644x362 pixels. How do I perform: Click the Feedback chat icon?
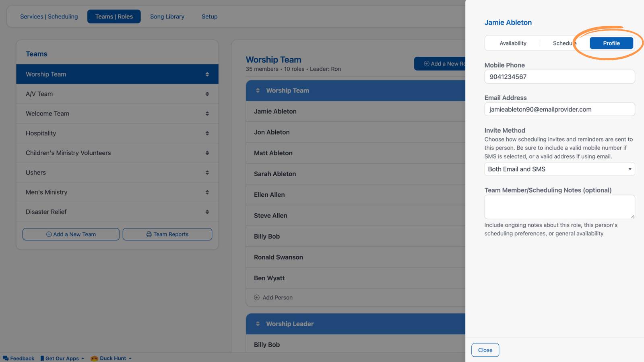(x=6, y=358)
